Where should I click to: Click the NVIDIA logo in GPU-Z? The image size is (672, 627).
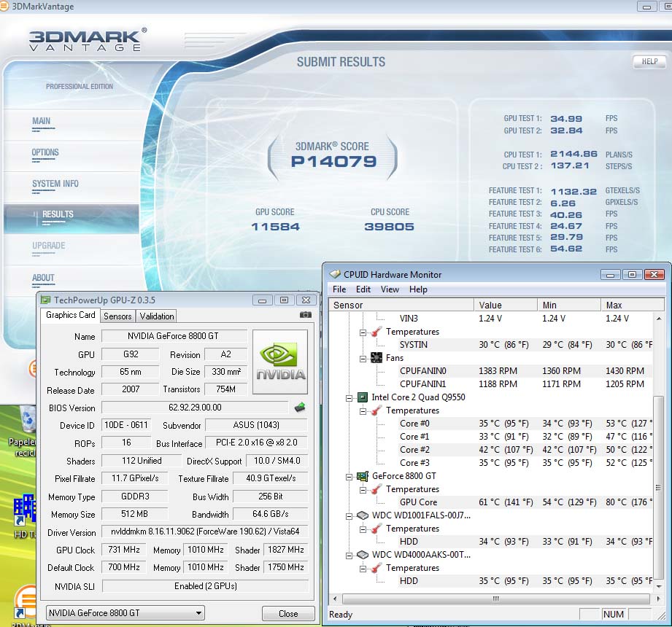(280, 362)
